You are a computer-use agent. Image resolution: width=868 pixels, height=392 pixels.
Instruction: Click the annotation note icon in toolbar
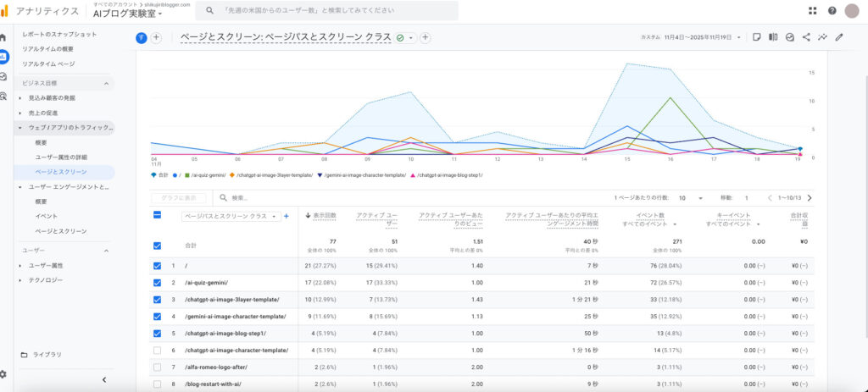point(757,37)
